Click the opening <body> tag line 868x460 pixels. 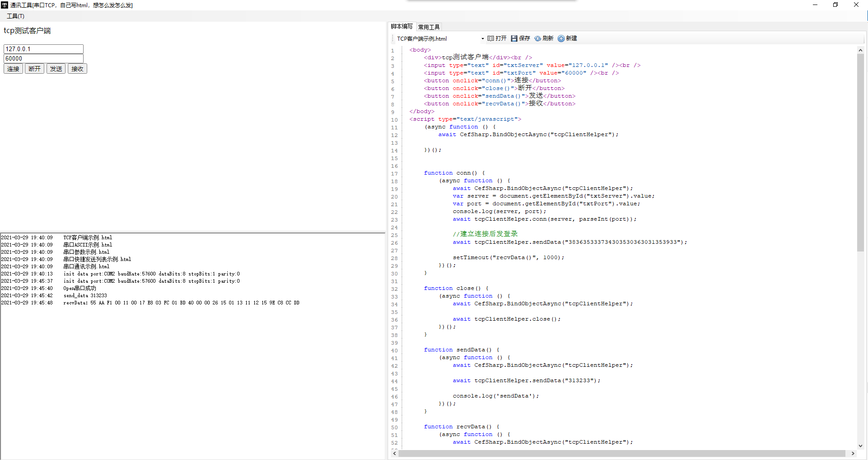click(420, 50)
